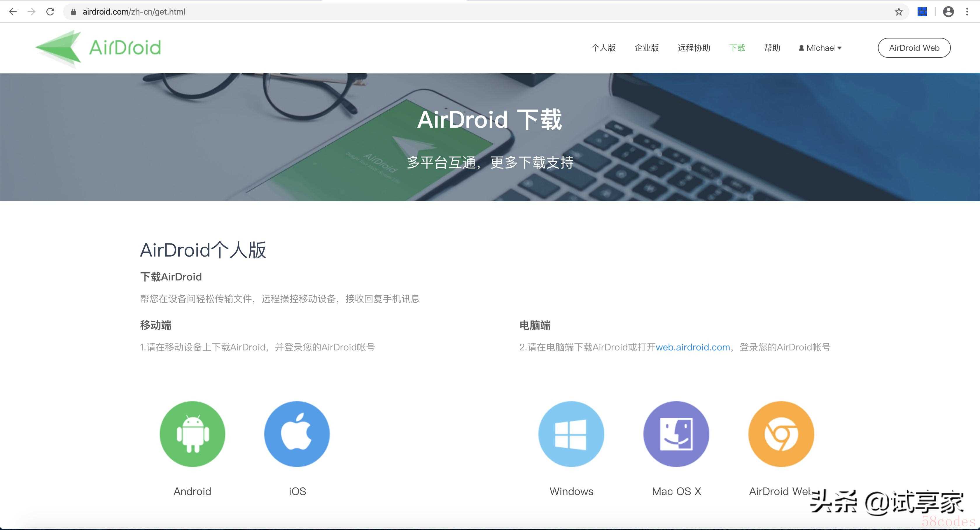Open the 远程协助 nav menu item
The image size is (980, 530).
[x=694, y=48]
